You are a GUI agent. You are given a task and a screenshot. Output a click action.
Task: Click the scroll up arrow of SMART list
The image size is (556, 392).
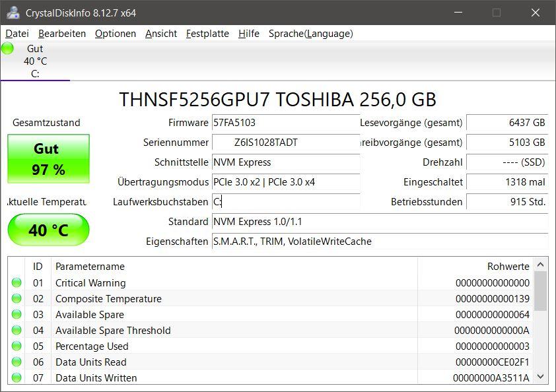pos(540,265)
